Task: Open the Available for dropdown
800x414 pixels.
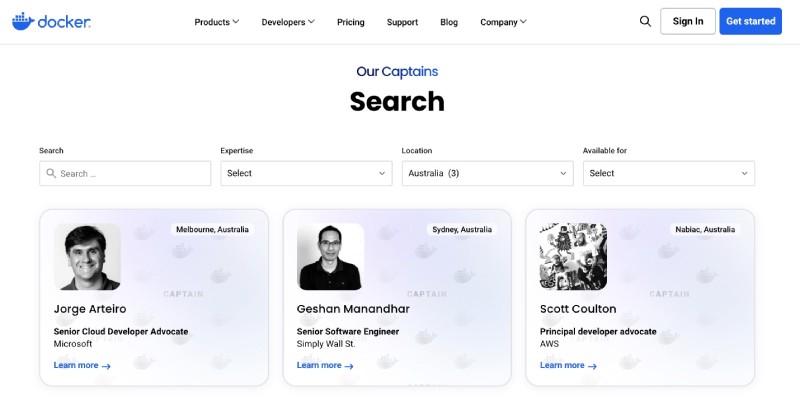Action: [x=668, y=173]
